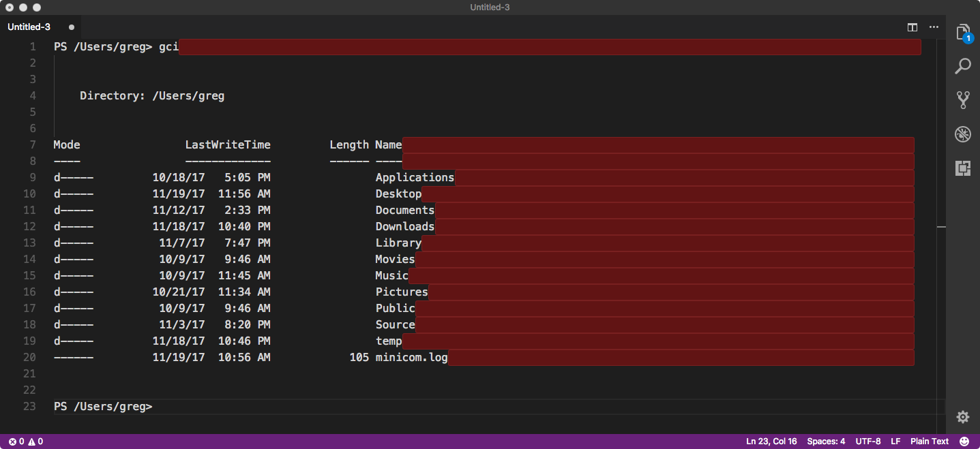Click the '10/21/17' date text

point(179,292)
